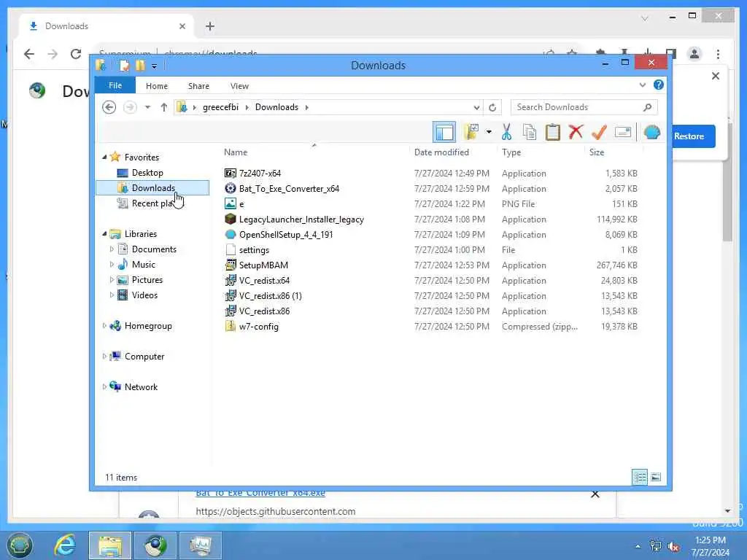Switch to large icons view in status bar
747x560 pixels.
click(656, 477)
